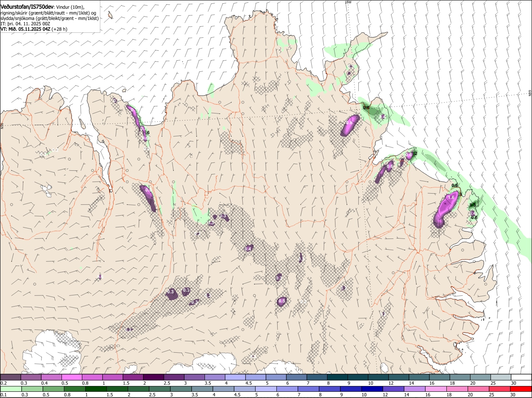
Task: Click the dark navy rain swatch between 10 and 12
Action: point(372,389)
